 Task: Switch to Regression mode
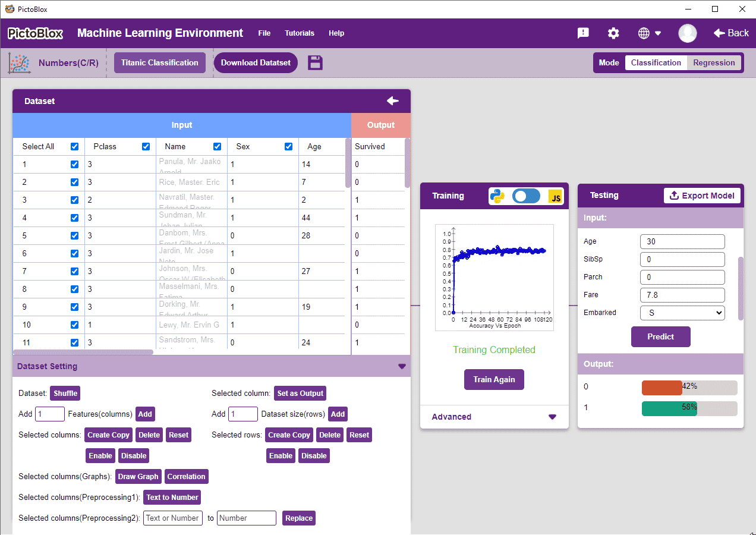(714, 62)
